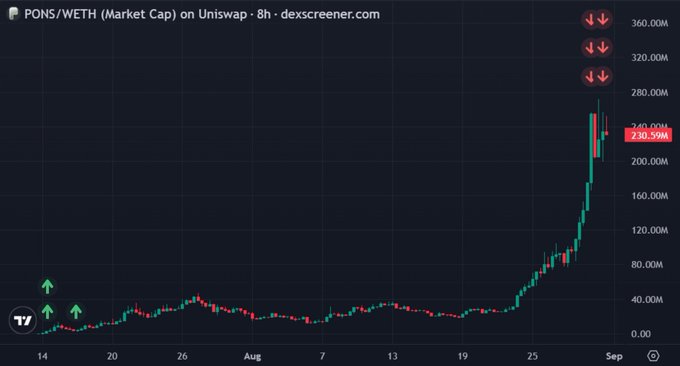Viewport: 680px width, 366px height.
Task: Click the TradingView logo badge
Action: click(x=23, y=320)
